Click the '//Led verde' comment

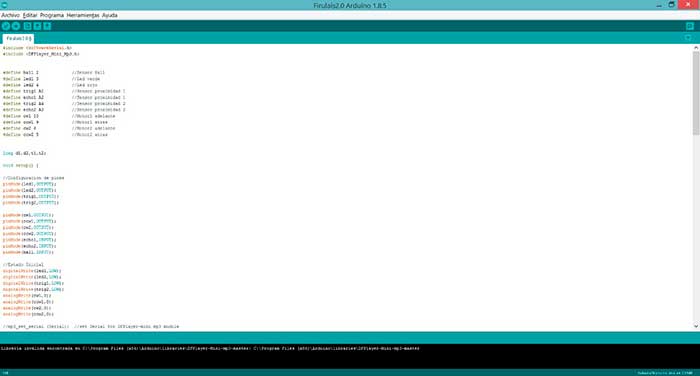86,79
